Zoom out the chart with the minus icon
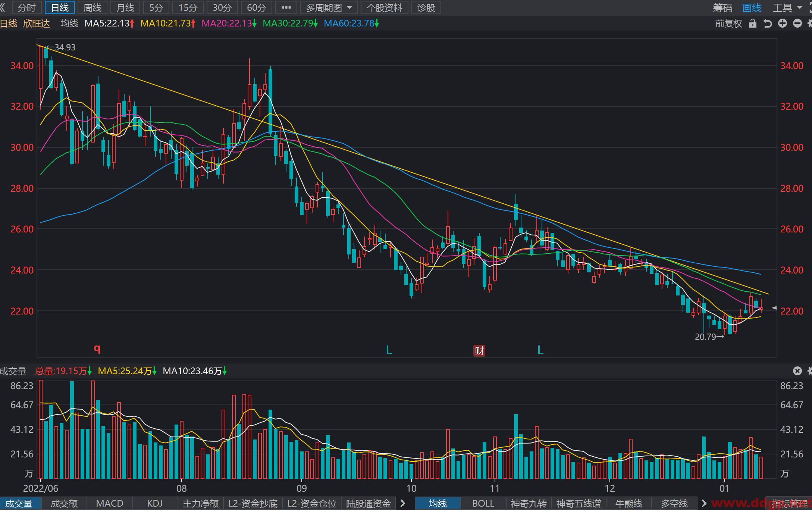812x510 pixels. click(x=797, y=24)
